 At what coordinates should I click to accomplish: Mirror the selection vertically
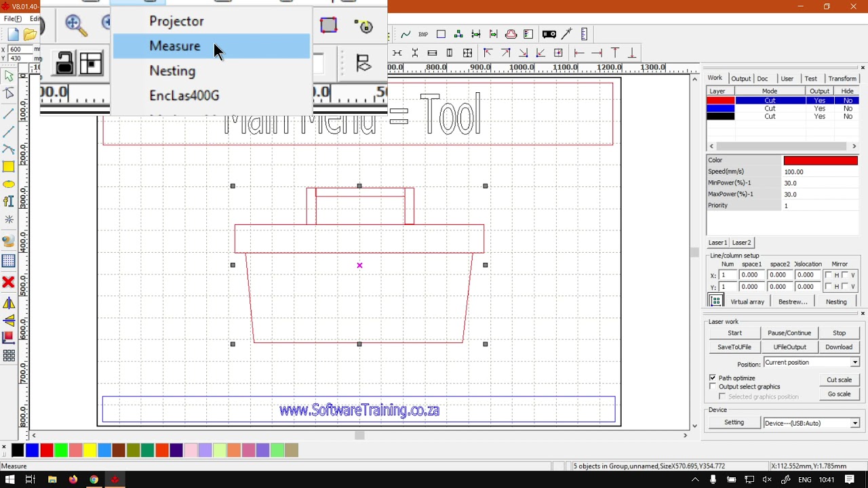[9, 320]
